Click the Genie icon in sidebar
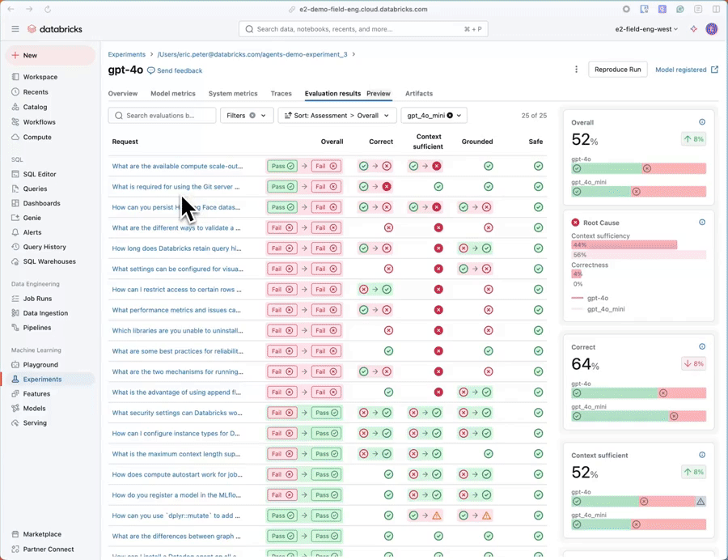The image size is (728, 560). pos(16,218)
